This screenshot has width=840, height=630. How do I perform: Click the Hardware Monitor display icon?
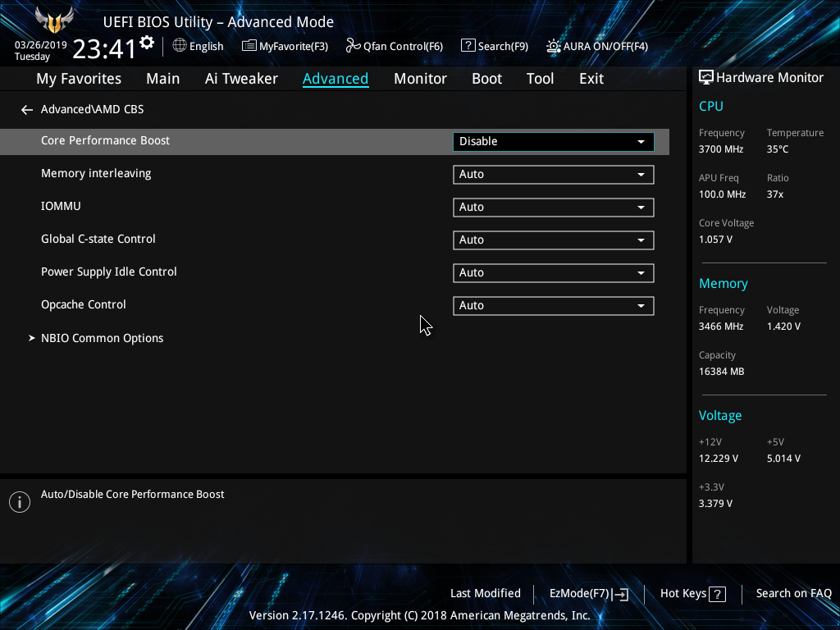pyautogui.click(x=706, y=78)
